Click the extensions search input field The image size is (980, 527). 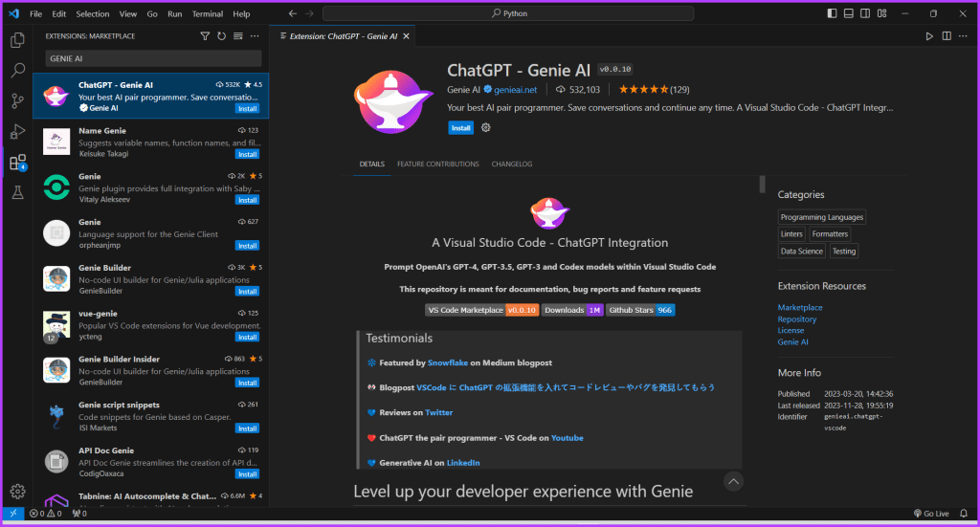[153, 58]
